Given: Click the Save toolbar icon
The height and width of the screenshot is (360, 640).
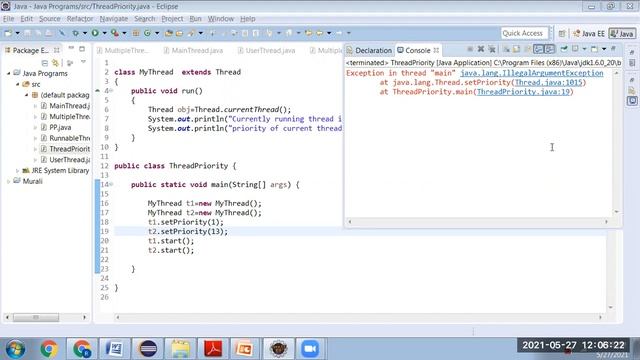Looking at the screenshot, I should click(27, 33).
